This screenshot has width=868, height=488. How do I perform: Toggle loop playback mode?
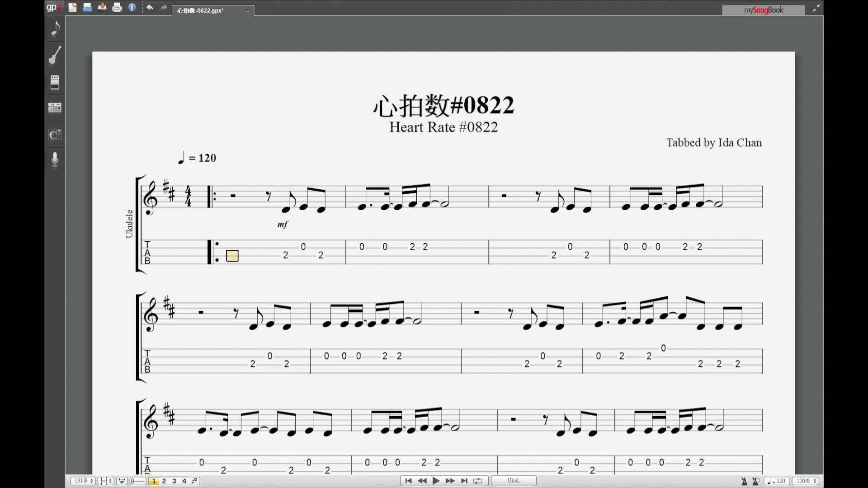(x=478, y=481)
